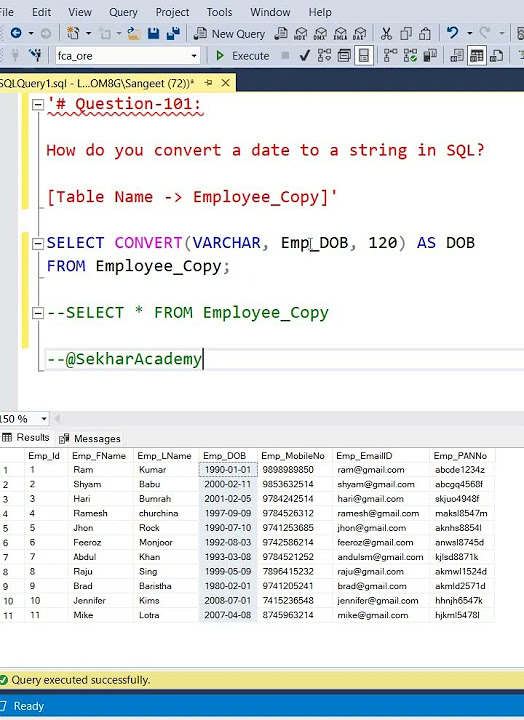This screenshot has width=524, height=720.
Task: Save the current query with Save icon
Action: coord(153,34)
